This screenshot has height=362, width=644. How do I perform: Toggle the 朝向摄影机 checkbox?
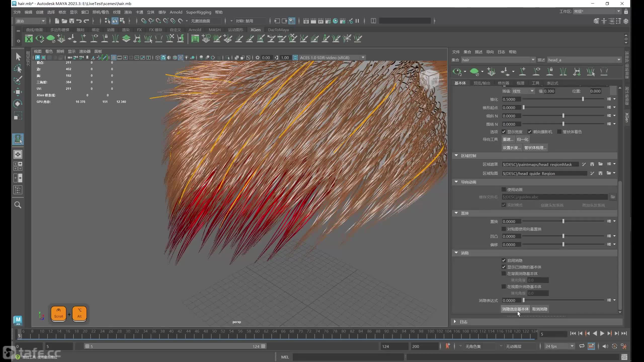(x=530, y=132)
